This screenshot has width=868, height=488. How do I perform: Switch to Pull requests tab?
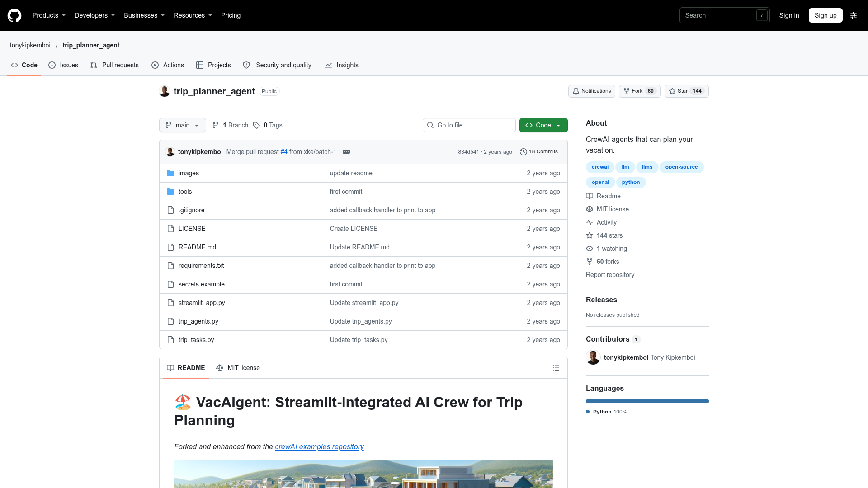(114, 65)
